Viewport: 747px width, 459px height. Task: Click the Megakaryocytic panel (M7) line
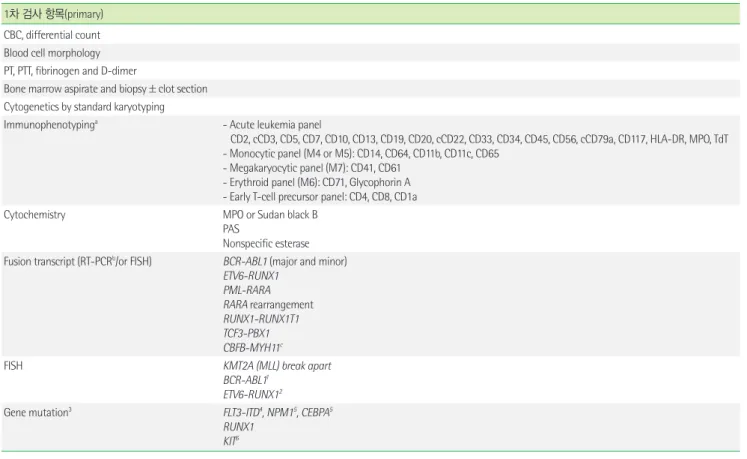pos(312,168)
